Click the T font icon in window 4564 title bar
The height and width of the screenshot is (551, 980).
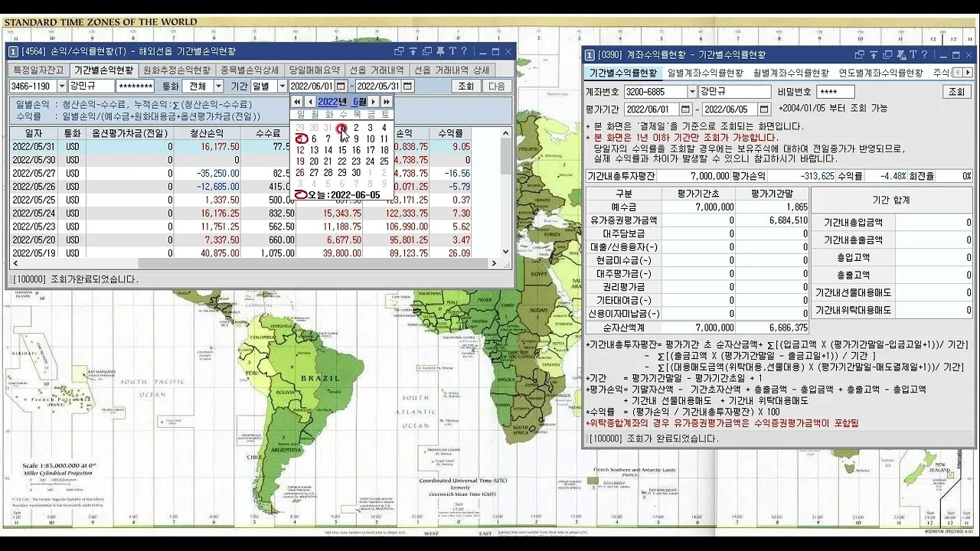tap(452, 51)
